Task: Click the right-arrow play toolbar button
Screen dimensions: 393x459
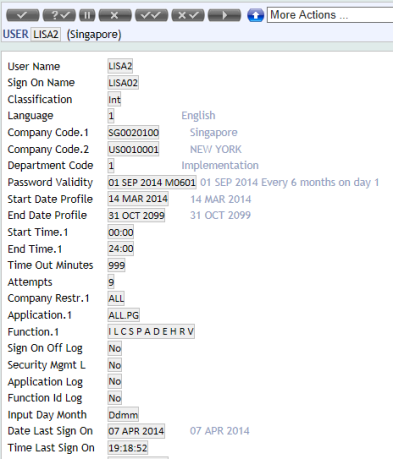Action: [x=224, y=15]
